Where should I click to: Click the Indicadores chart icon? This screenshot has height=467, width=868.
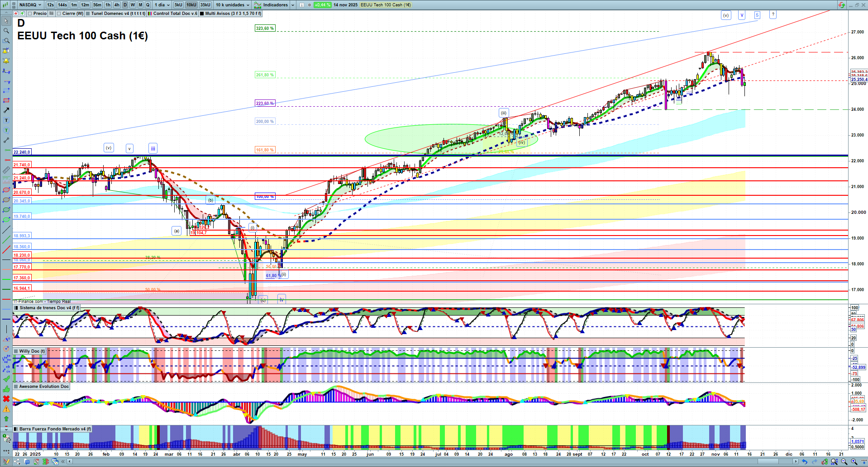pos(258,5)
